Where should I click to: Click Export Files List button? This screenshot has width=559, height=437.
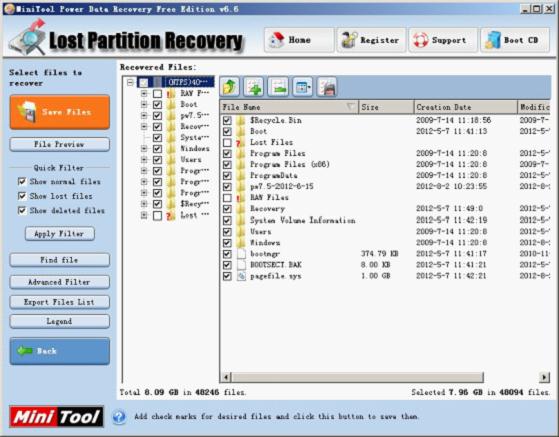coord(60,302)
